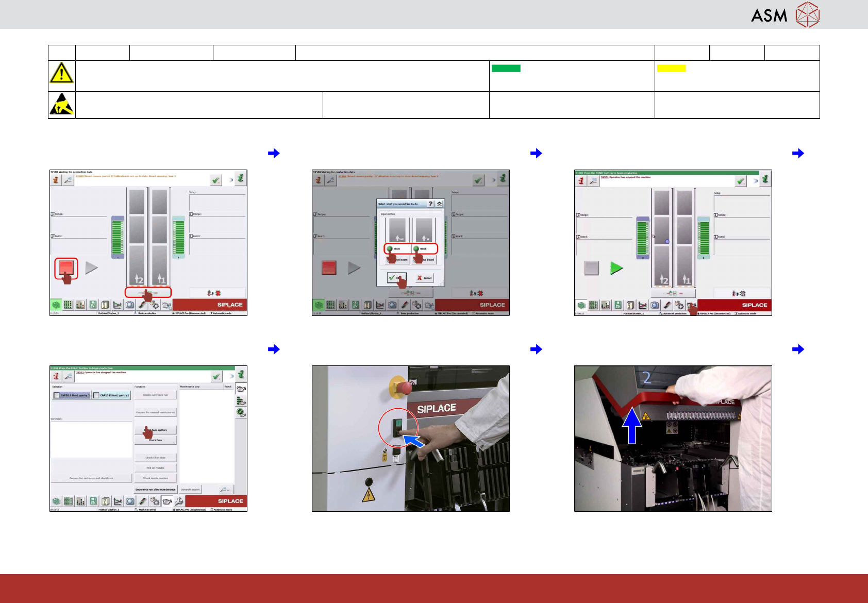Select the checkmark-with-oil-can icon in maintenance sidebar
This screenshot has height=603, width=868.
pyautogui.click(x=241, y=412)
